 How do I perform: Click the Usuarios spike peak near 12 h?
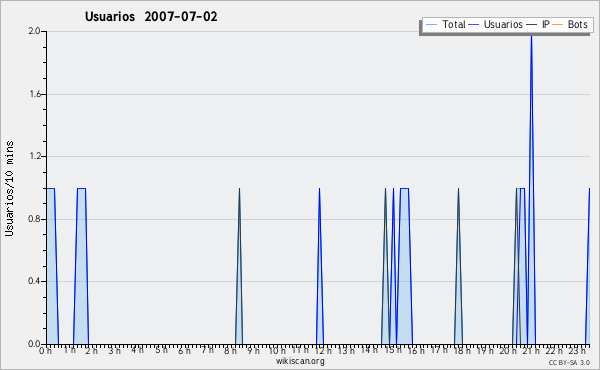tap(320, 190)
